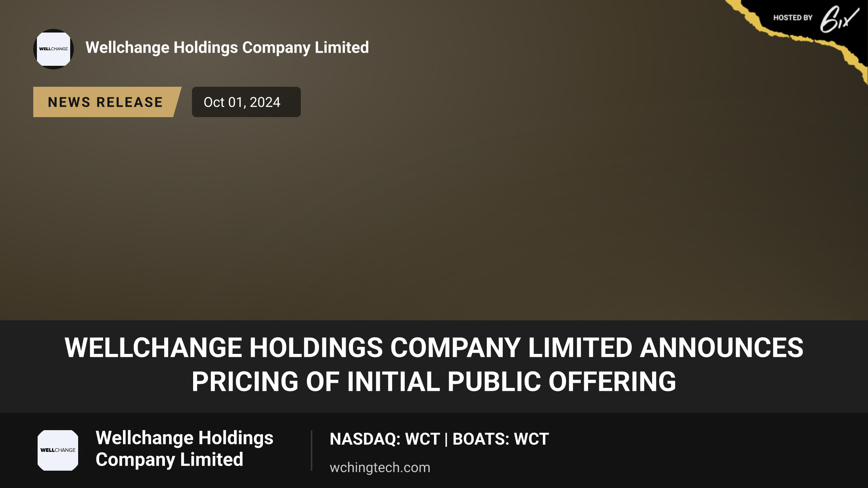
Task: Open the wchingtech.com website link
Action: click(x=380, y=467)
